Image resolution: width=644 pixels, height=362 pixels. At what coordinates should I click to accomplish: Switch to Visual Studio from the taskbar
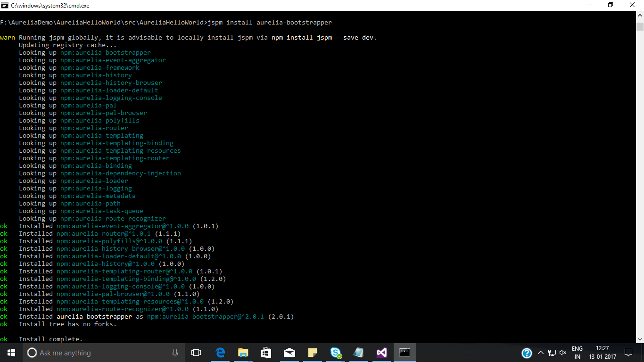[x=382, y=353]
